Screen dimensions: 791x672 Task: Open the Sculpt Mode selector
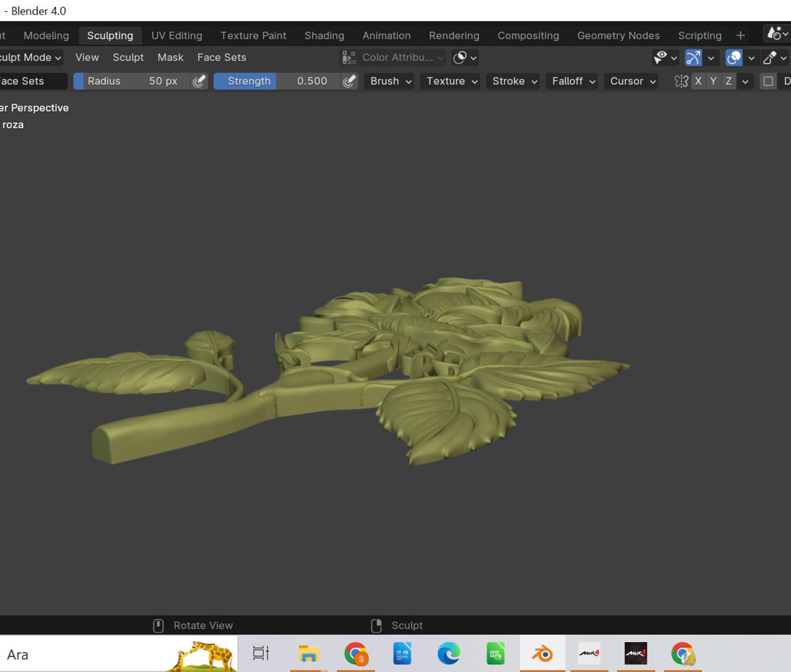pyautogui.click(x=31, y=58)
